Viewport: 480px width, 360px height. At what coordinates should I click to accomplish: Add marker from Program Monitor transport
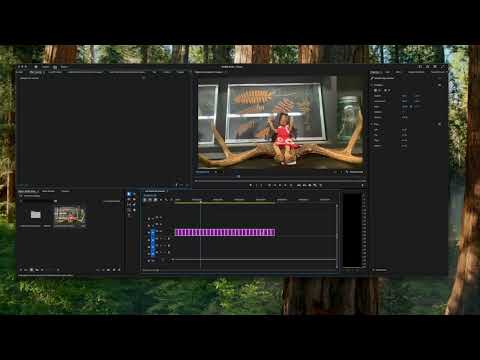point(250,185)
